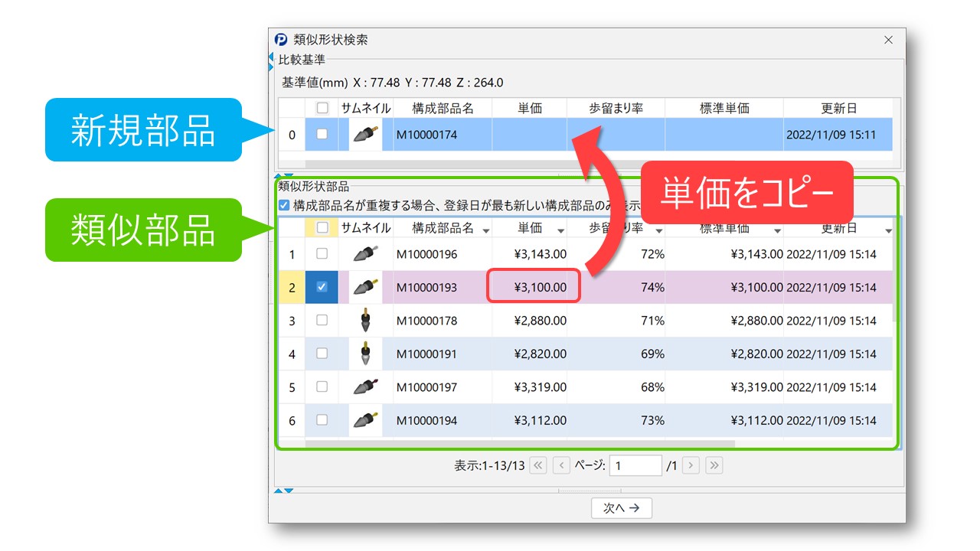Go to the first page icon
The height and width of the screenshot is (551, 980).
538,465
